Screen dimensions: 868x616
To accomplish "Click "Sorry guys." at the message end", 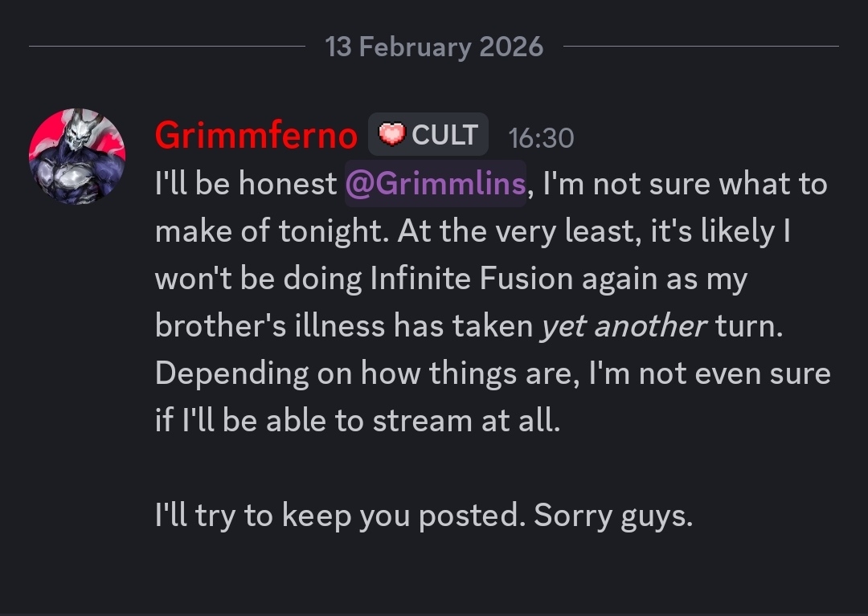I will [613, 516].
